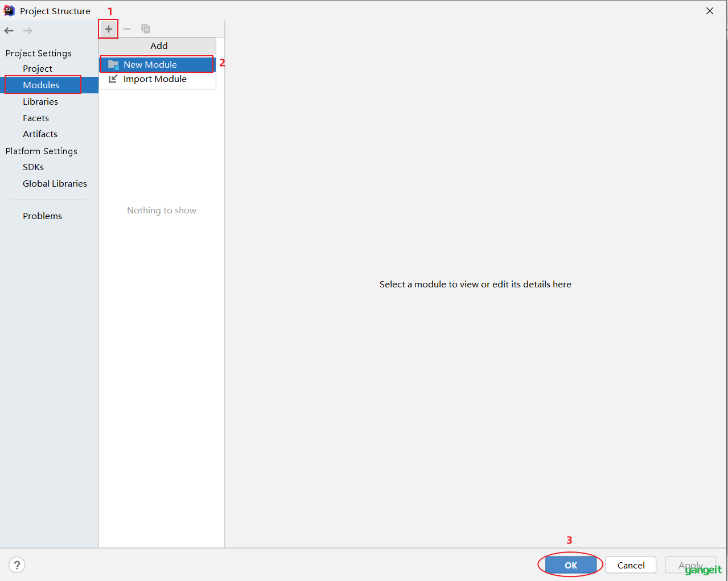Image resolution: width=728 pixels, height=581 pixels.
Task: Open the Artifacts settings page
Action: (40, 134)
